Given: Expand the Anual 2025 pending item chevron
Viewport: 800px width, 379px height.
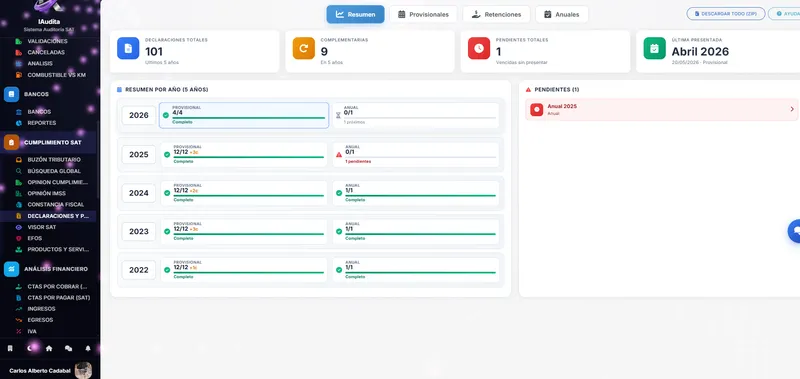Looking at the screenshot, I should 792,109.
